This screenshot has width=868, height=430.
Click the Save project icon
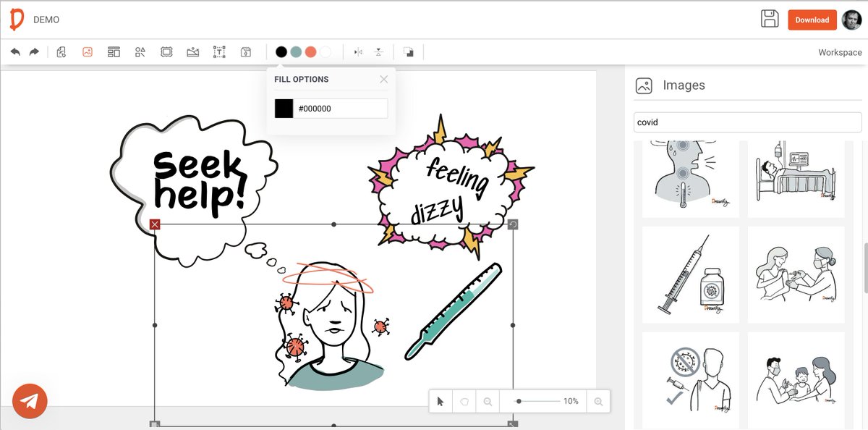pos(771,18)
